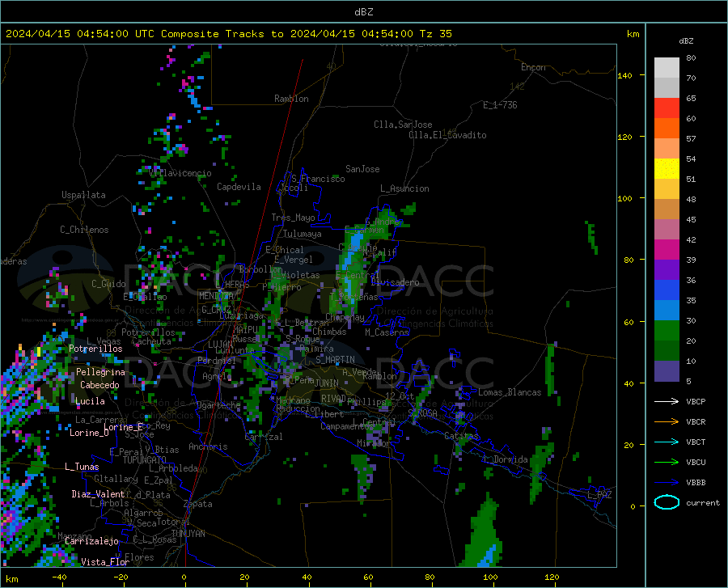The width and height of the screenshot is (728, 588).
Task: Click the composite tracks timestamp header
Action: pyautogui.click(x=229, y=34)
